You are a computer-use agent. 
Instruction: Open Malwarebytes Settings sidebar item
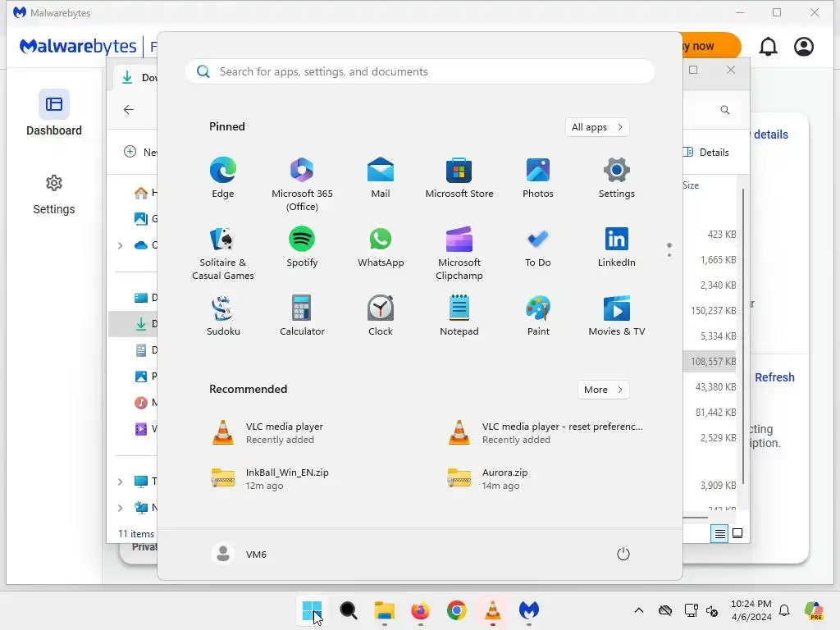point(53,195)
